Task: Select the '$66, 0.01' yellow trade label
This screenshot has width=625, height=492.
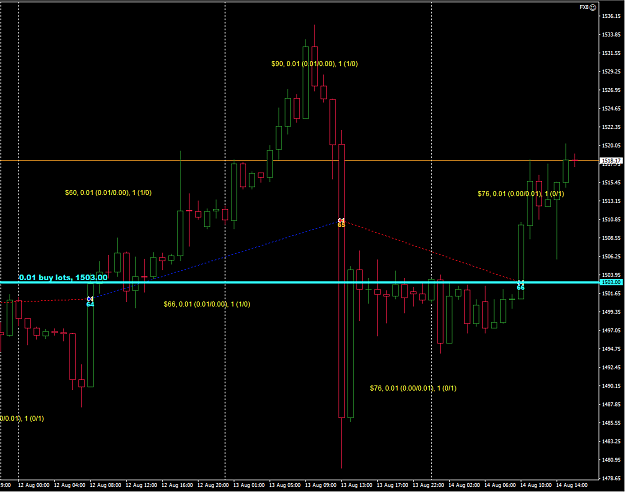Action: point(207,304)
